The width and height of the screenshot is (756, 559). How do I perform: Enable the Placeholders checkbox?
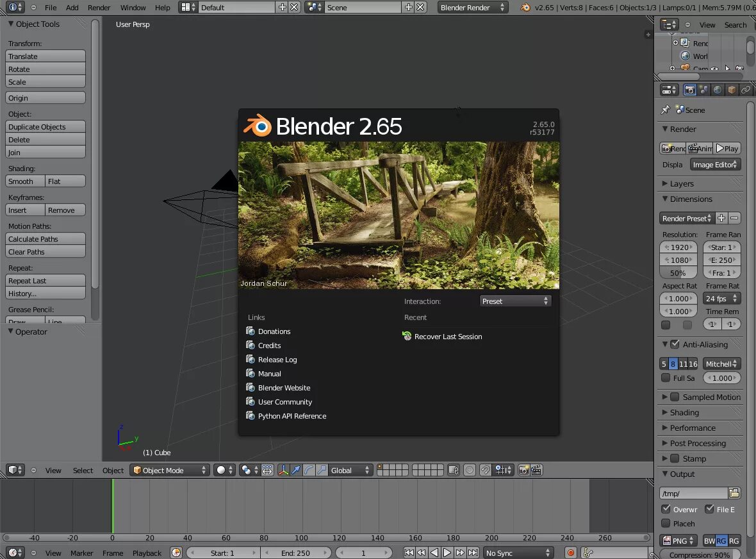pyautogui.click(x=666, y=523)
